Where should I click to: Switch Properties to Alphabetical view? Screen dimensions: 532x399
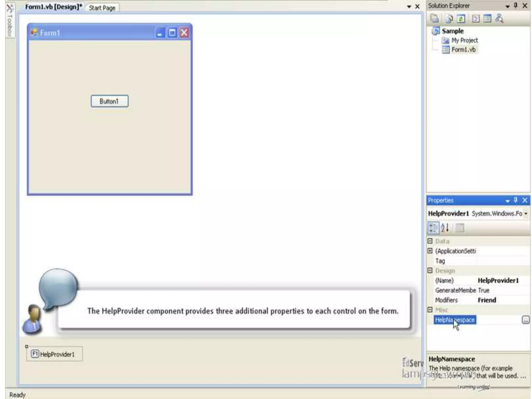(445, 228)
